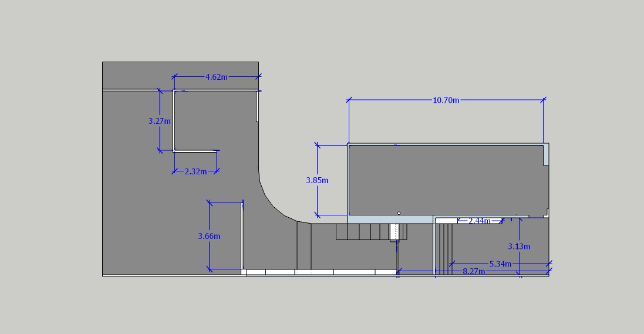Image resolution: width=644 pixels, height=334 pixels.
Task: Click the 3.66m dimension text
Action: point(209,236)
